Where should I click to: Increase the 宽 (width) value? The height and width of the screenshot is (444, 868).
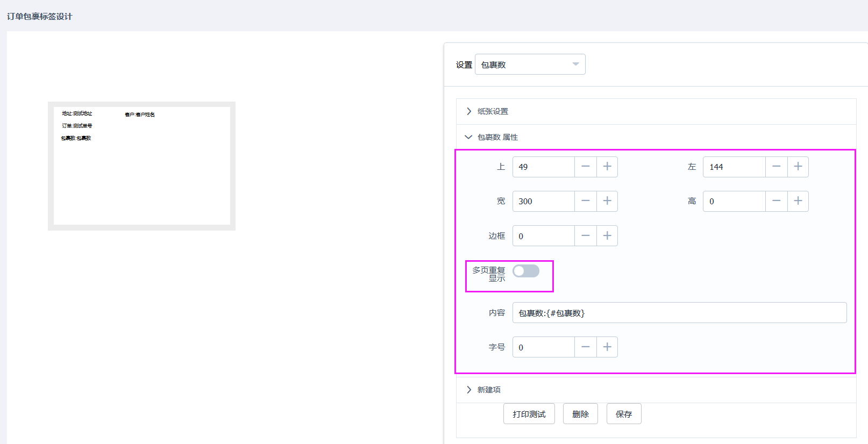[x=607, y=201]
